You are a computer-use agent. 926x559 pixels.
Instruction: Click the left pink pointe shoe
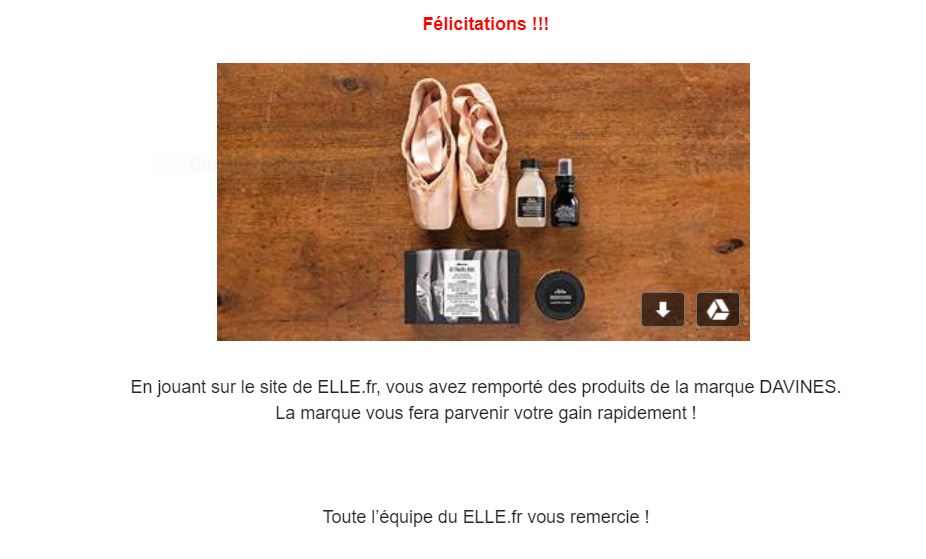[429, 153]
